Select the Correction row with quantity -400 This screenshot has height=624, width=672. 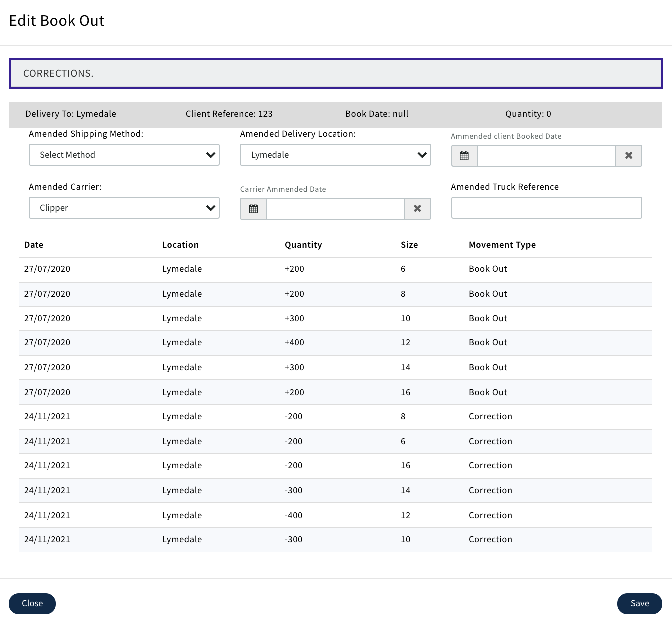click(x=335, y=515)
